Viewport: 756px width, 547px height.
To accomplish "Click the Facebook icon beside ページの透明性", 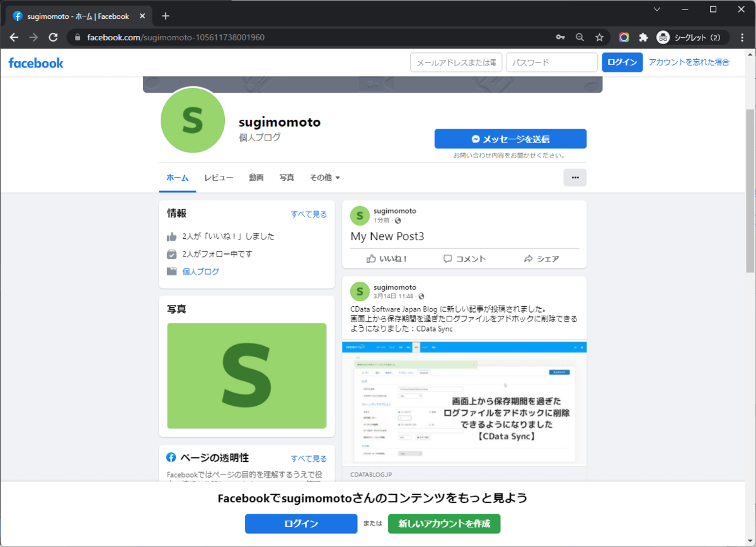I will pyautogui.click(x=171, y=458).
